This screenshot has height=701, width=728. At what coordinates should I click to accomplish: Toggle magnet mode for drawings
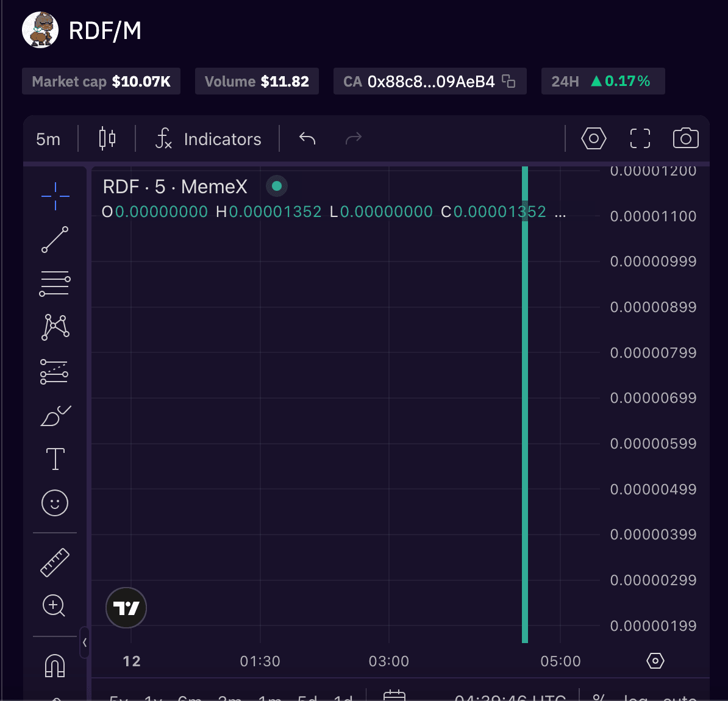point(55,665)
